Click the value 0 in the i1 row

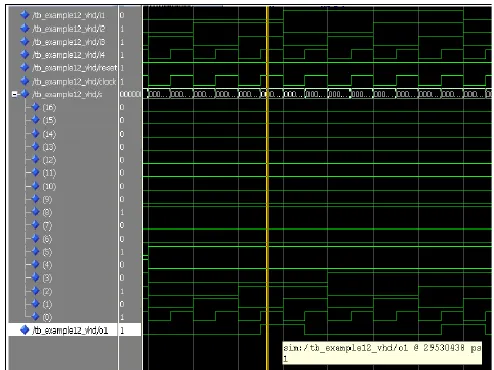coord(122,15)
